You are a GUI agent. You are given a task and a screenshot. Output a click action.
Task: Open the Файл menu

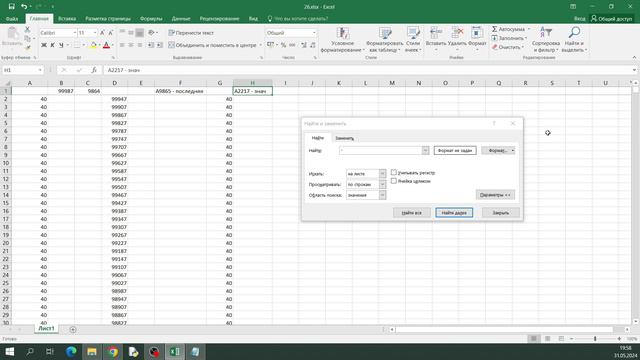pyautogui.click(x=12, y=18)
